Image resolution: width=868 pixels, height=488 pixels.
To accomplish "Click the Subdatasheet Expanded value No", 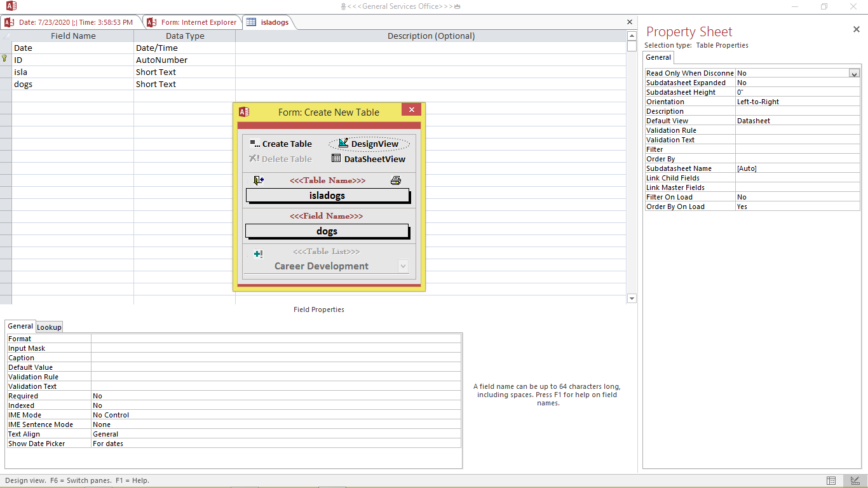I will (x=797, y=83).
